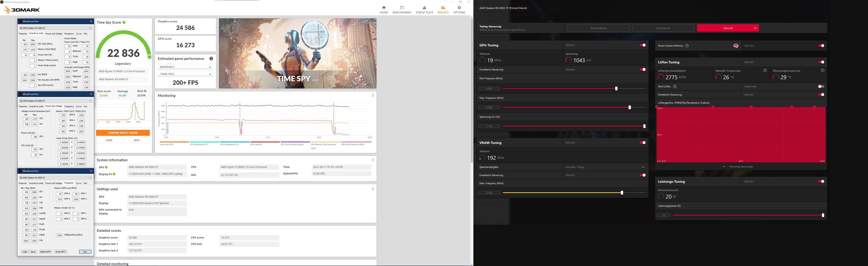The width and height of the screenshot is (868, 266).
Task: Click the first MorePowerTool window's title icon
Action: click(x=21, y=21)
